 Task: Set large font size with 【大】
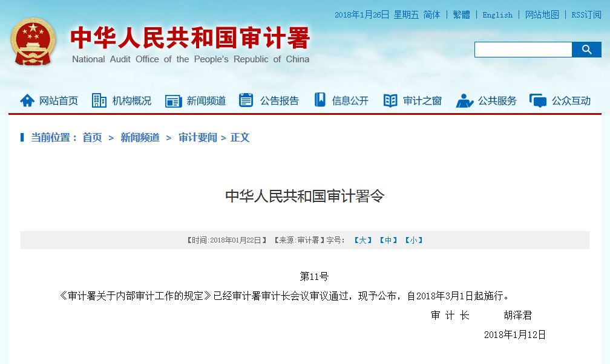(x=362, y=239)
